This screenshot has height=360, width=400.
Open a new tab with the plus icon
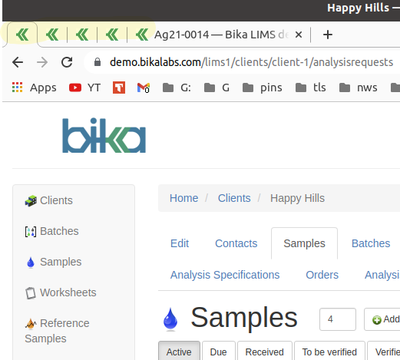coord(328,34)
